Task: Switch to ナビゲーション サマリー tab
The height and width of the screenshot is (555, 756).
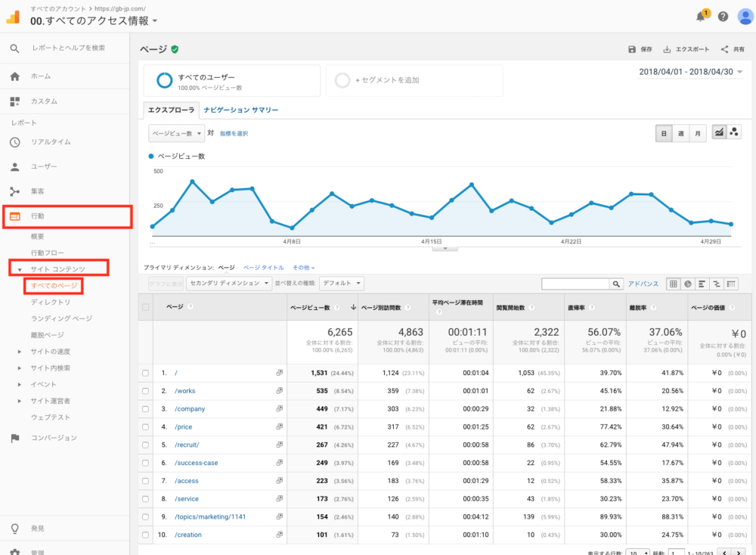Action: coord(240,110)
